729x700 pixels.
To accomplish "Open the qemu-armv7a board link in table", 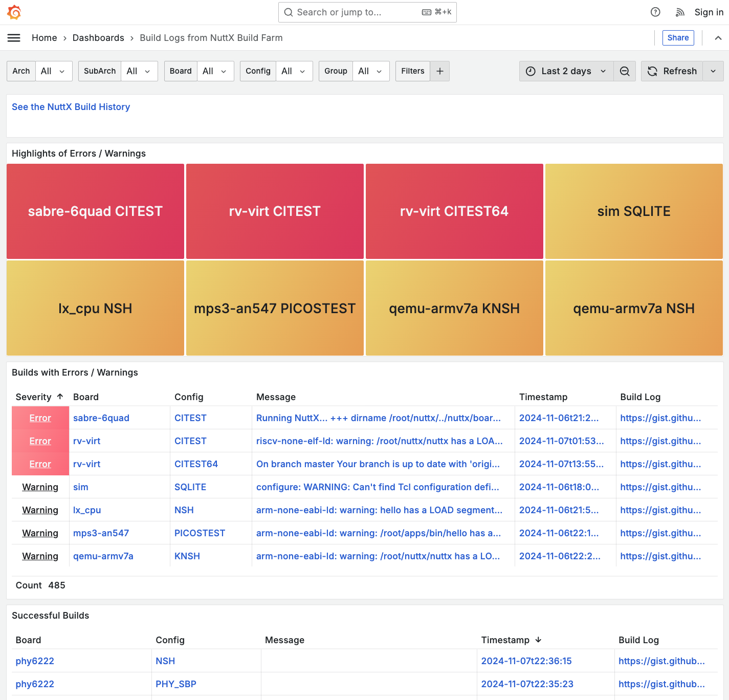I will (x=103, y=556).
